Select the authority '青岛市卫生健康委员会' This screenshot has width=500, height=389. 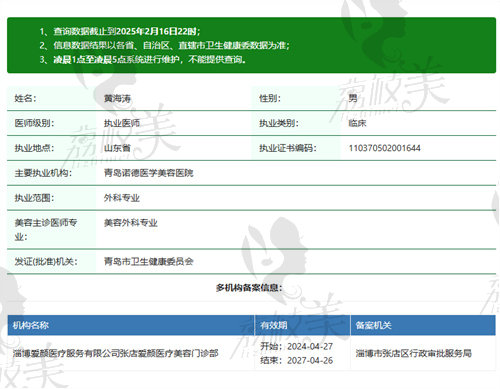coord(149,261)
